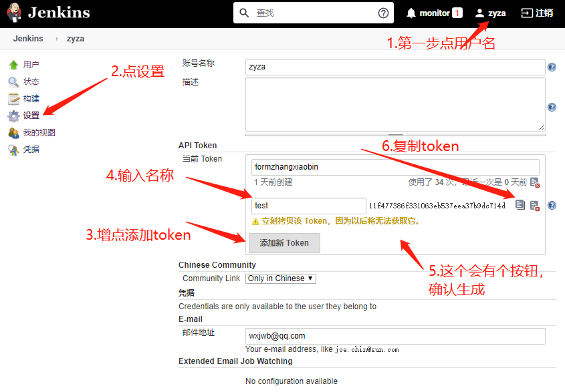
Task: Click the monitor link in header
Action: coord(435,13)
